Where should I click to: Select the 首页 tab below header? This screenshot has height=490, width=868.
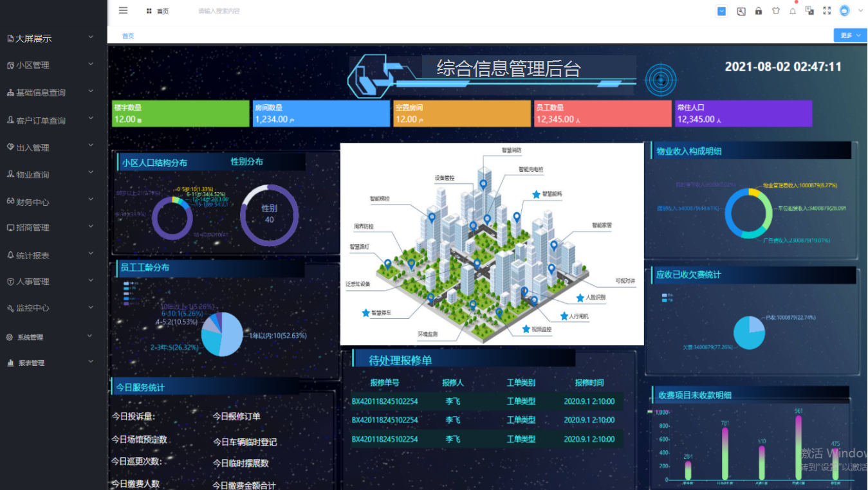point(128,36)
